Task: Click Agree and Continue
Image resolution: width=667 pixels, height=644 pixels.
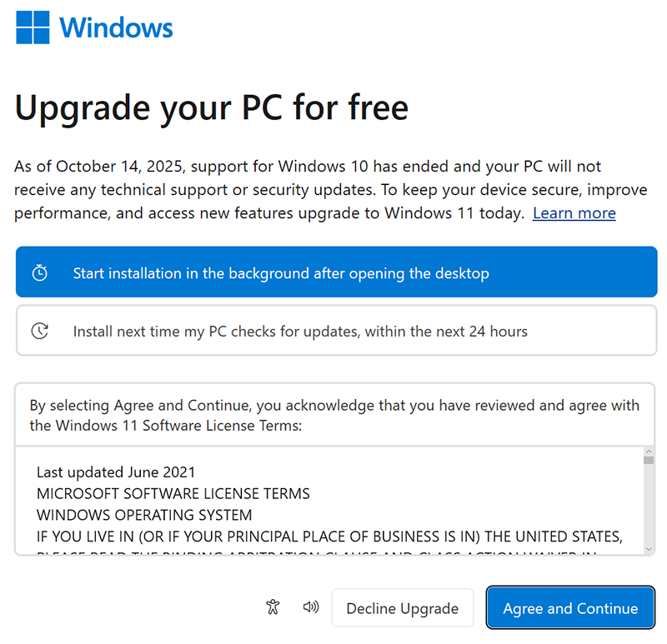Action: 570,608
